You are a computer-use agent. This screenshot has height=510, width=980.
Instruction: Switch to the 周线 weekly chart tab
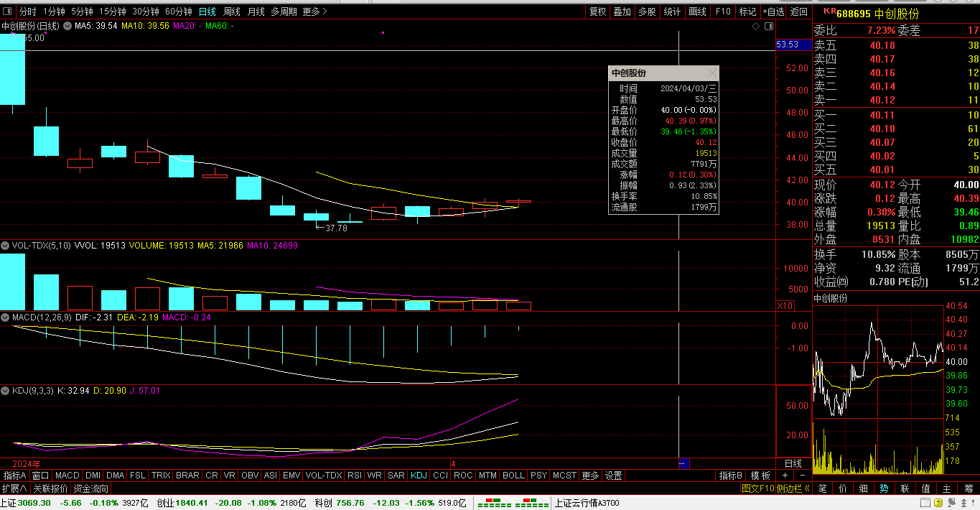[232, 11]
